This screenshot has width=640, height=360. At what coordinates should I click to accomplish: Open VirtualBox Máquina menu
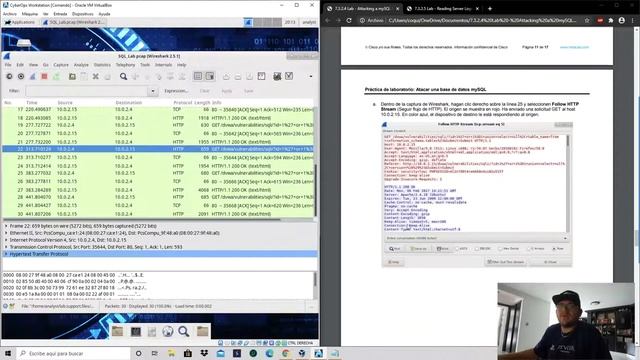point(30,14)
